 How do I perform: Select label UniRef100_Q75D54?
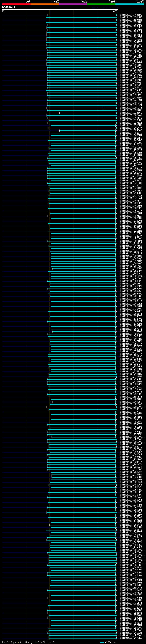click(x=131, y=221)
